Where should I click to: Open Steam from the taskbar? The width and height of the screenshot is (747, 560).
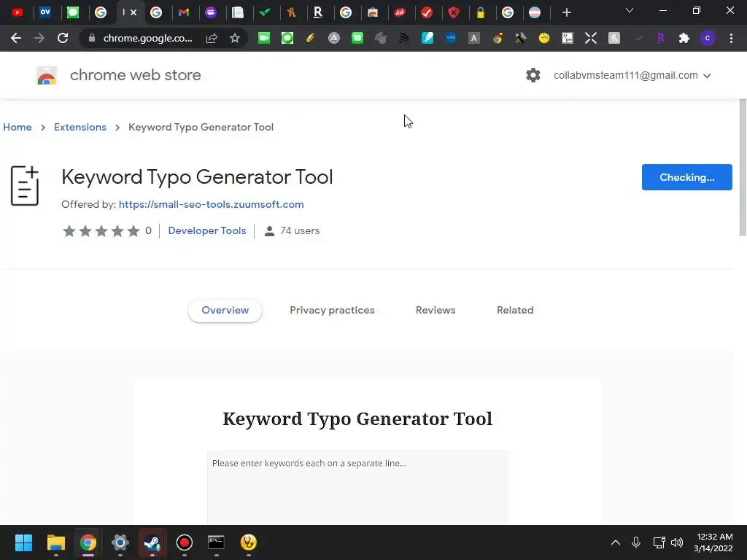(x=152, y=542)
